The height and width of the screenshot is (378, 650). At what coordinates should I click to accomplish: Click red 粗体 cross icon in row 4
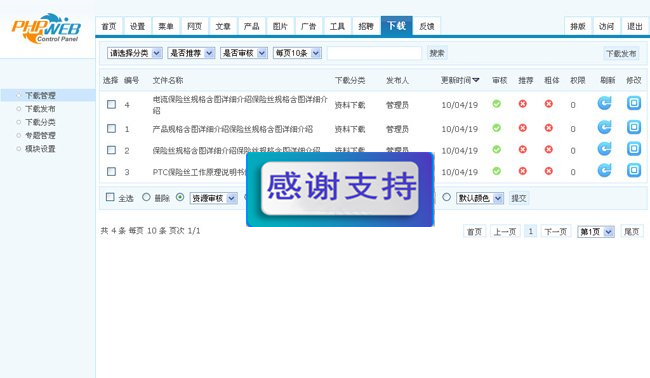548,104
